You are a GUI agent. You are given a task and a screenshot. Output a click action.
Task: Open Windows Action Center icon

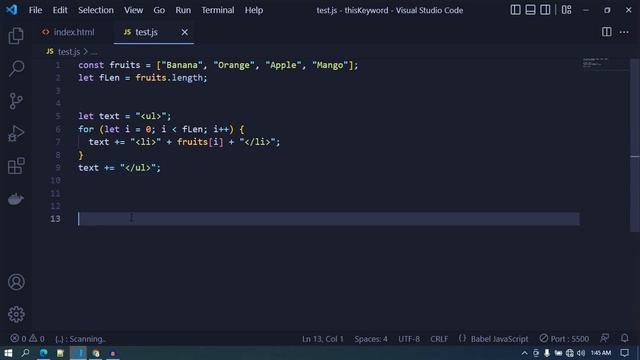pos(624,353)
